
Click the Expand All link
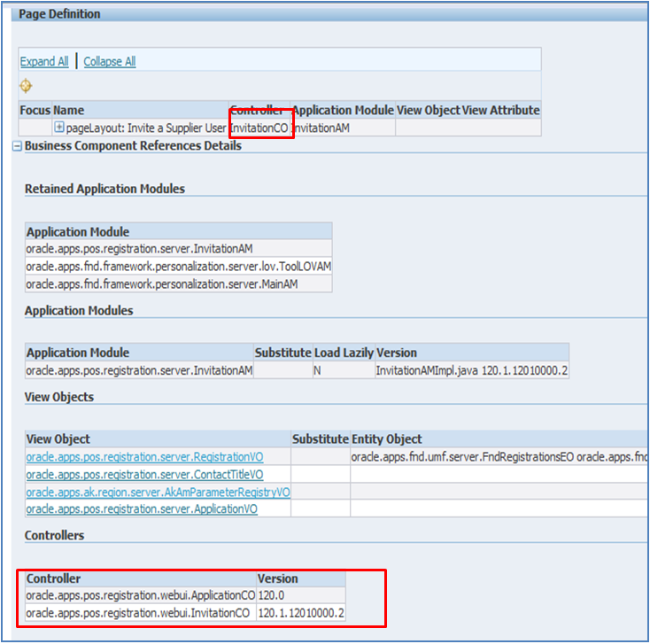[44, 61]
